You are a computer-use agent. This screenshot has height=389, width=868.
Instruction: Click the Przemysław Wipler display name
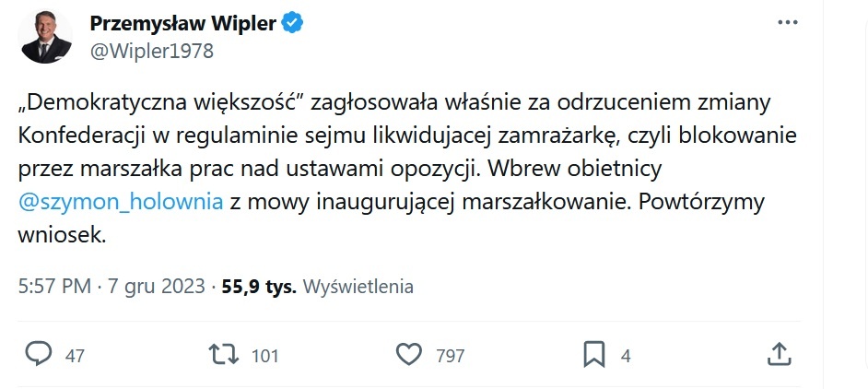[x=183, y=23]
